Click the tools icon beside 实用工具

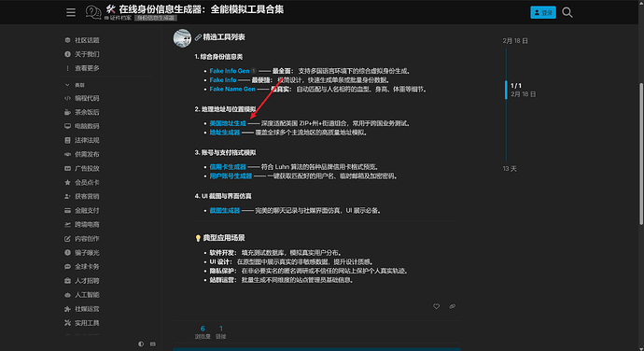pyautogui.click(x=67, y=323)
